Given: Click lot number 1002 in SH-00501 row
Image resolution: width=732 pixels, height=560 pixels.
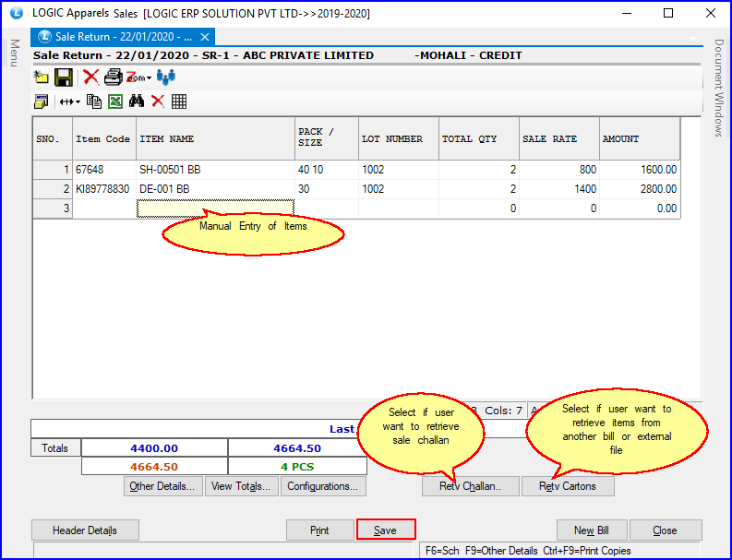Looking at the screenshot, I should tap(398, 170).
